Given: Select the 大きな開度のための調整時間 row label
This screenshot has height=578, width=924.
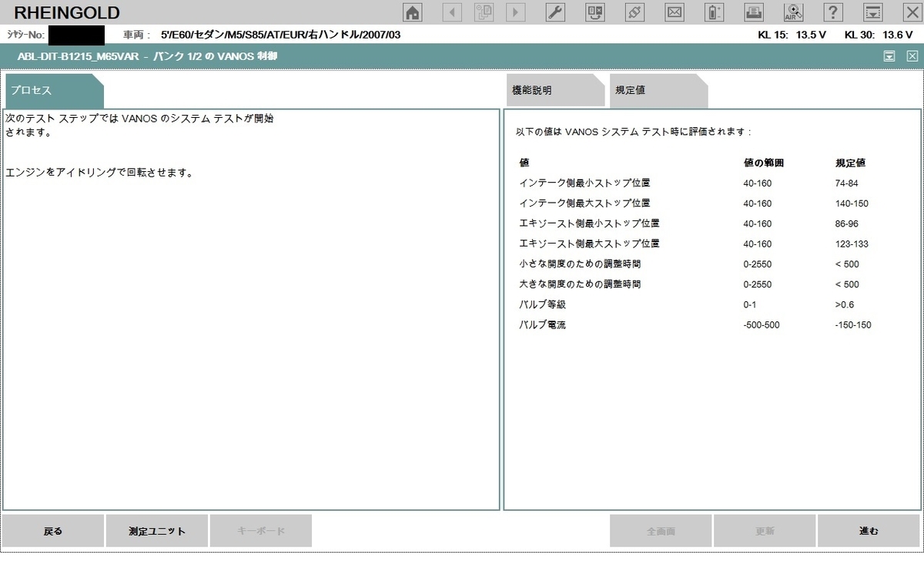Looking at the screenshot, I should tap(581, 284).
